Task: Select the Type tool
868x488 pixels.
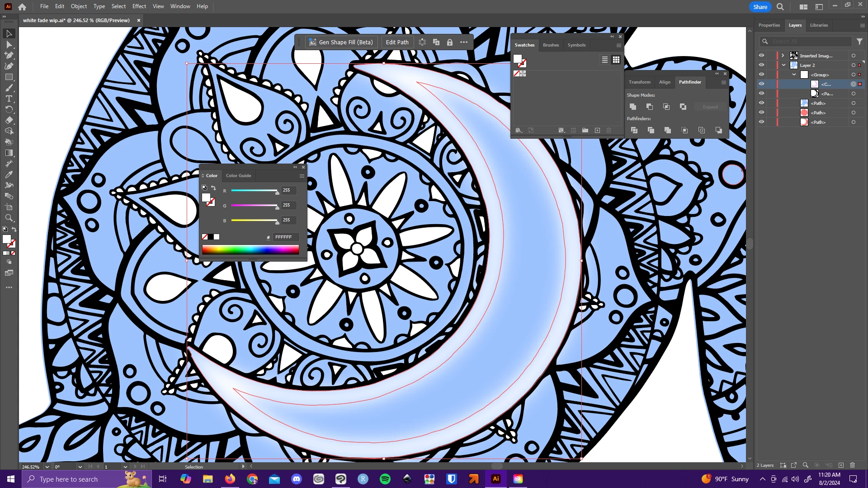Action: tap(9, 99)
